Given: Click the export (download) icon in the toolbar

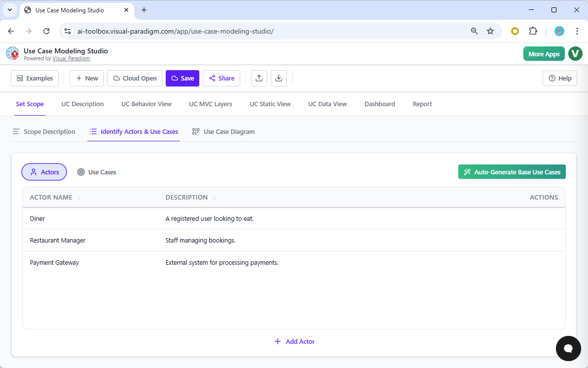Looking at the screenshot, I should coord(279,78).
